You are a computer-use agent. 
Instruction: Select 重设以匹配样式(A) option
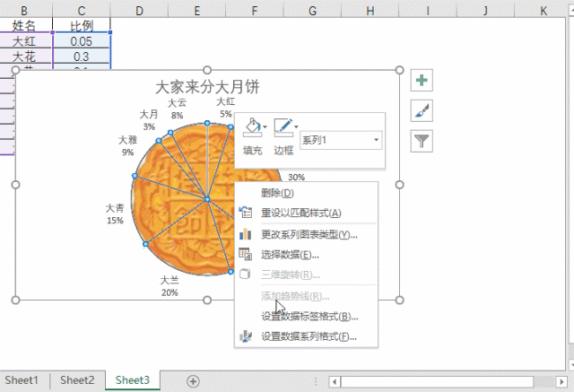pyautogui.click(x=300, y=213)
